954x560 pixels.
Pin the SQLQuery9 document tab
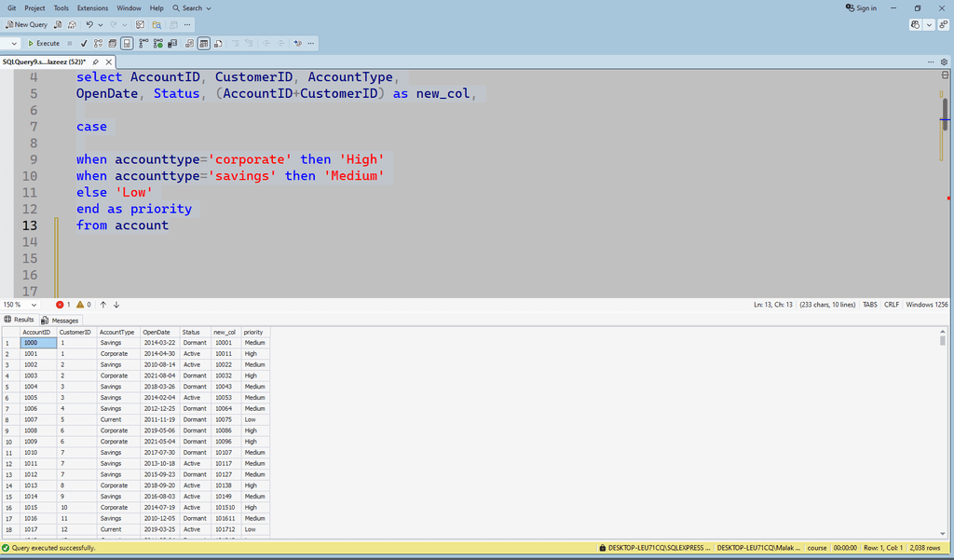click(x=95, y=61)
